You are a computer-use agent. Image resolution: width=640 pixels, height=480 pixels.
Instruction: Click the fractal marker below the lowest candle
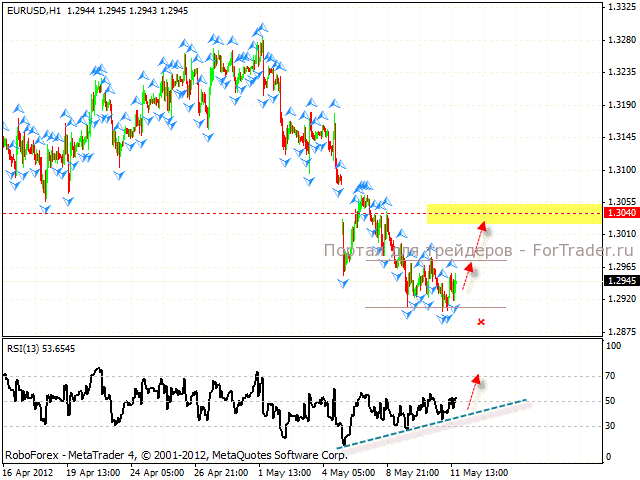click(445, 319)
